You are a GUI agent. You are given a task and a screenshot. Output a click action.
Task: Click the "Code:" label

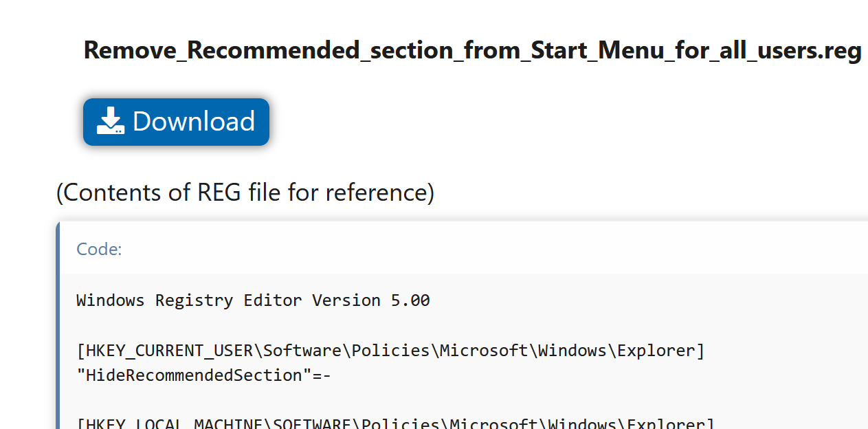[x=99, y=249]
